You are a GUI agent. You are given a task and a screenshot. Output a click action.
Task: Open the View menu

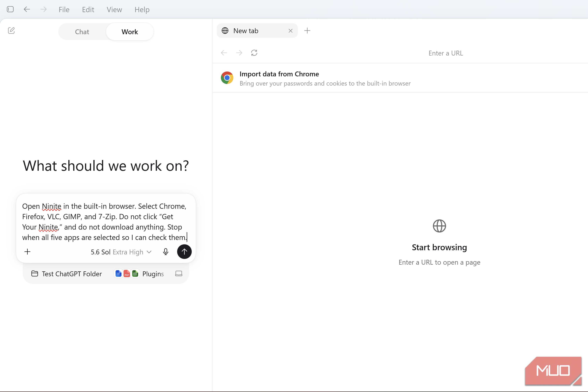[114, 10]
